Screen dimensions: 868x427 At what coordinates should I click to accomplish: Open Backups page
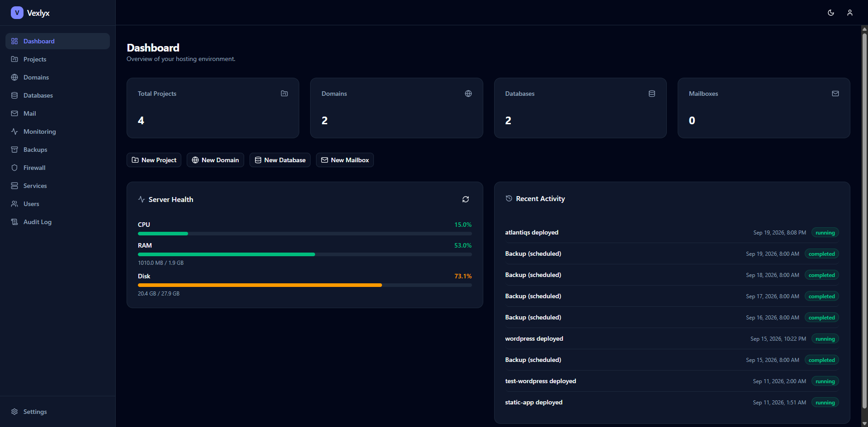coord(57,150)
